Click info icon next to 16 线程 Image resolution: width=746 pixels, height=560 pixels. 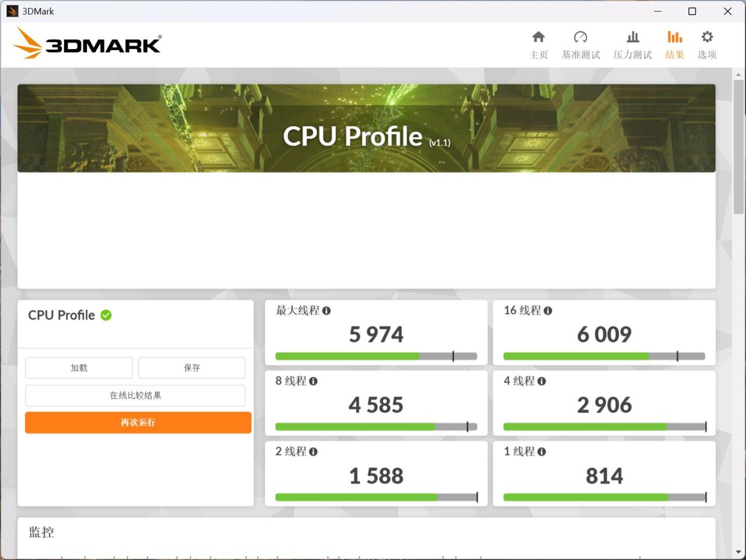coord(548,311)
